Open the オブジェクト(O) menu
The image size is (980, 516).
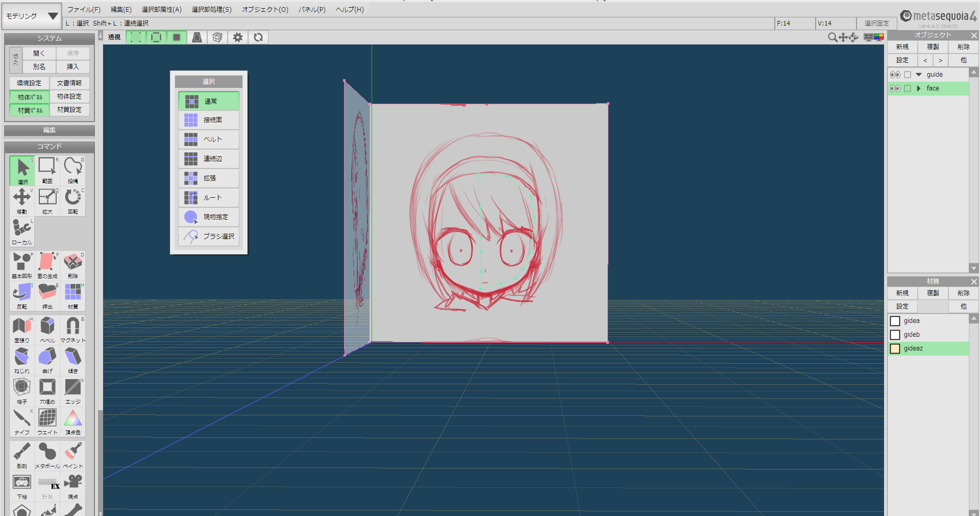tap(265, 10)
